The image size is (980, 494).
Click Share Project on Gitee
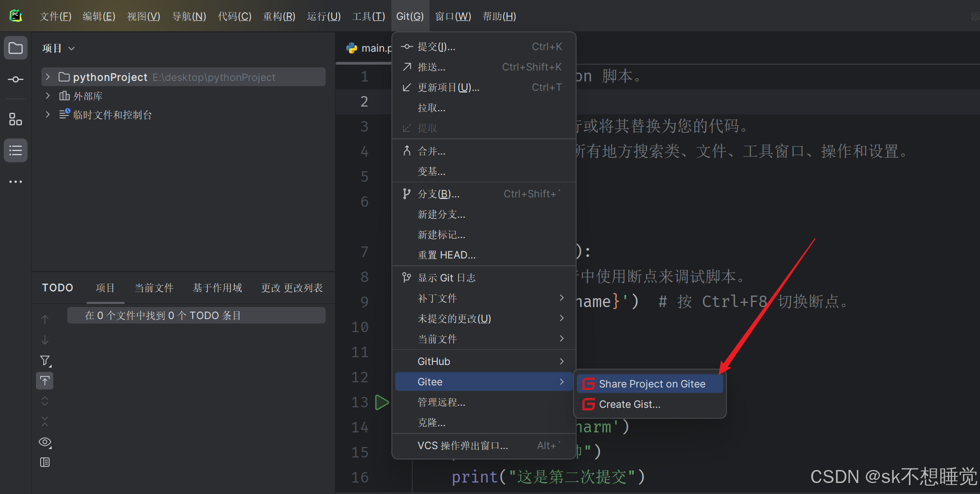[x=650, y=384]
